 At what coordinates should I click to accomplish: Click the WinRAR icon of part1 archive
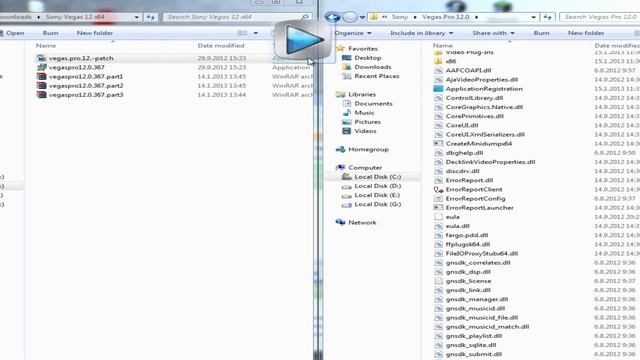pyautogui.click(x=41, y=76)
